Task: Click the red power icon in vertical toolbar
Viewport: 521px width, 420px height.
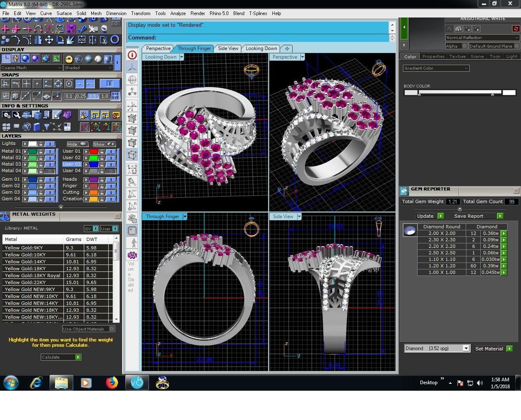Action: 132,55
